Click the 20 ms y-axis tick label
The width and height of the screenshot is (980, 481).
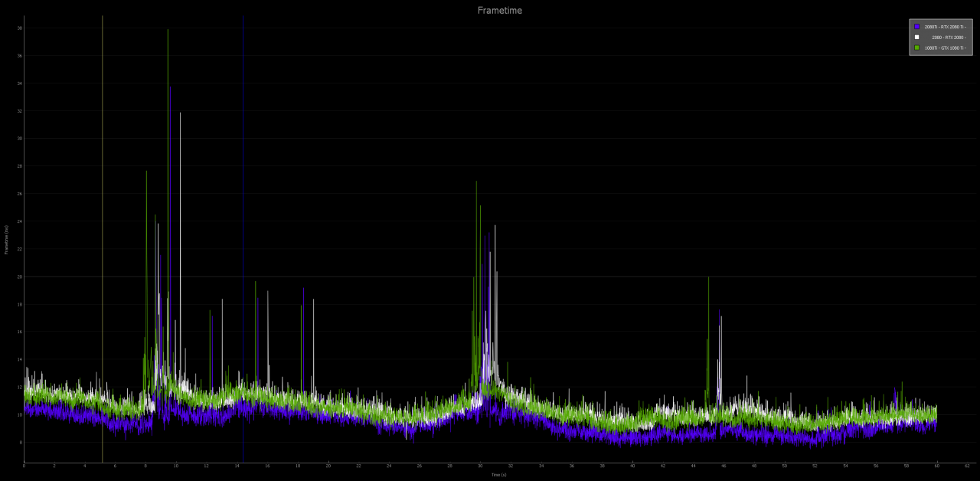[20, 276]
